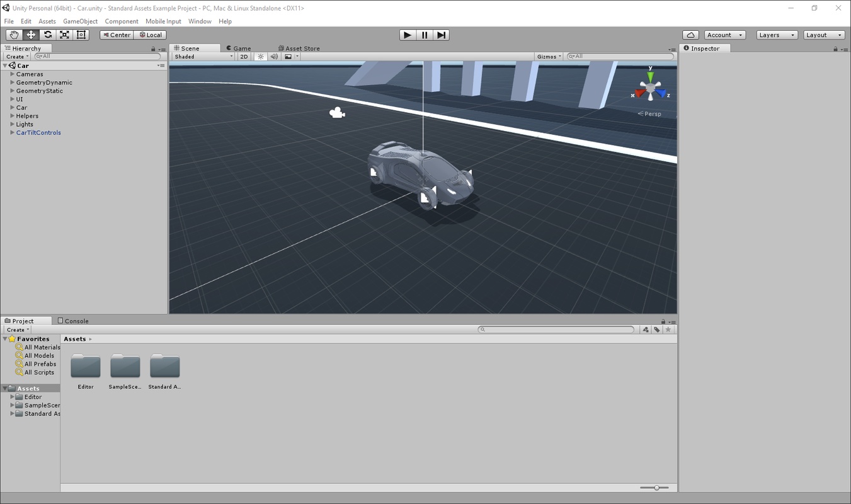
Task: Open the Standard Assets folder thumbnail
Action: point(165,367)
